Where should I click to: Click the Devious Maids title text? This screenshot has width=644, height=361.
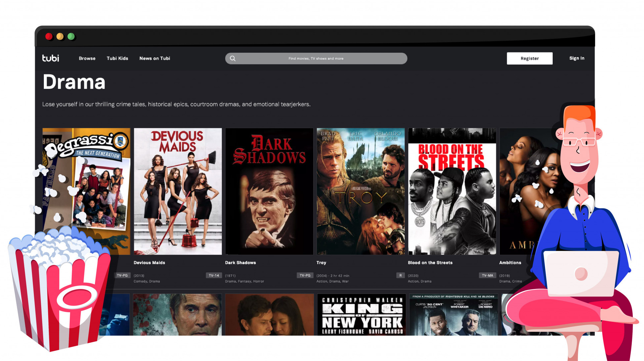pos(149,262)
